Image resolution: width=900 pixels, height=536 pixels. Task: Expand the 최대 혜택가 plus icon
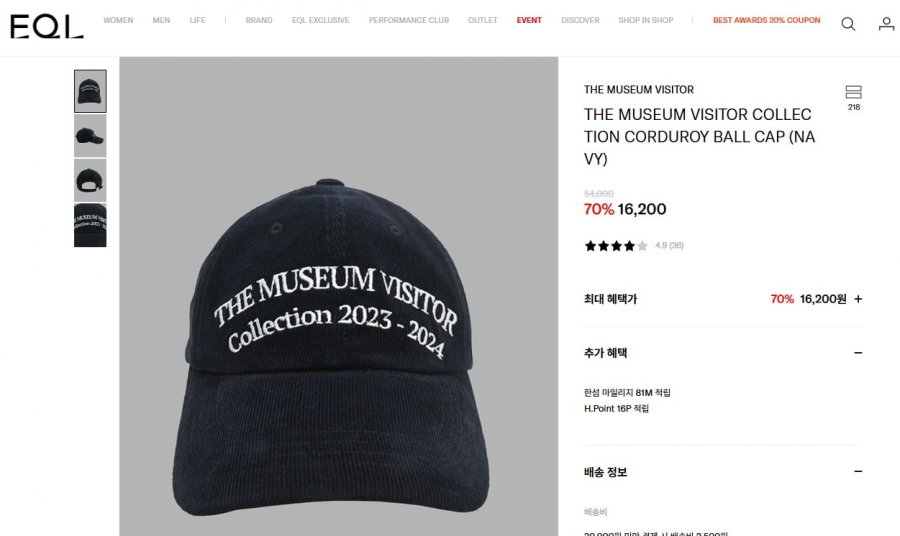click(858, 299)
